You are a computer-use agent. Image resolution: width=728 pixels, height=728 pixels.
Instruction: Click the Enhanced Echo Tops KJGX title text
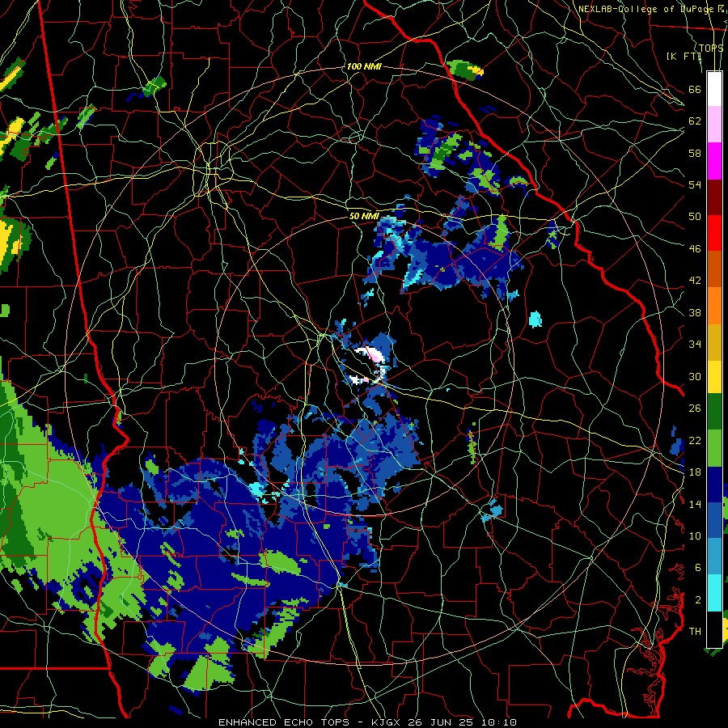coord(367,722)
